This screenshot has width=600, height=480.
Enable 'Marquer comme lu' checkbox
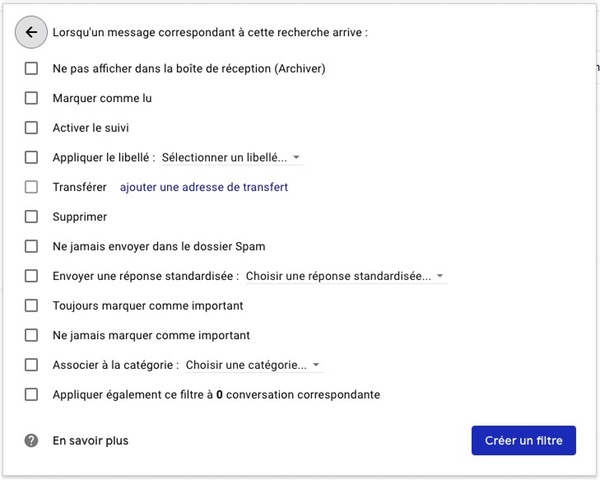click(x=32, y=99)
